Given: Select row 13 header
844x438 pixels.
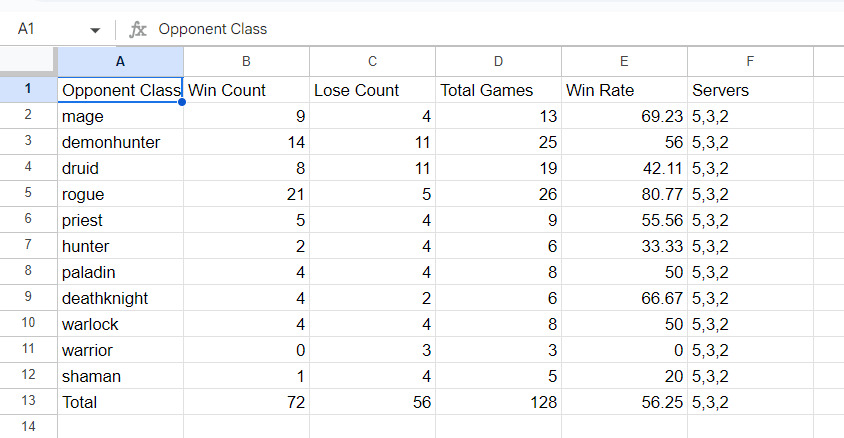Looking at the screenshot, I should click(28, 402).
